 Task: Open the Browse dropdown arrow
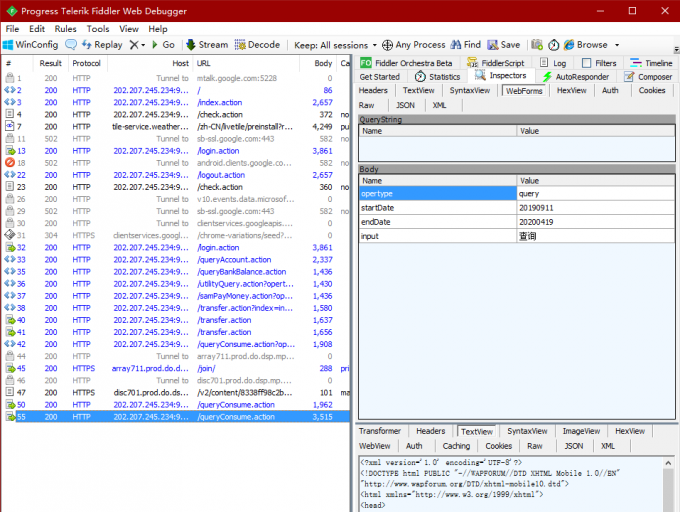617,45
